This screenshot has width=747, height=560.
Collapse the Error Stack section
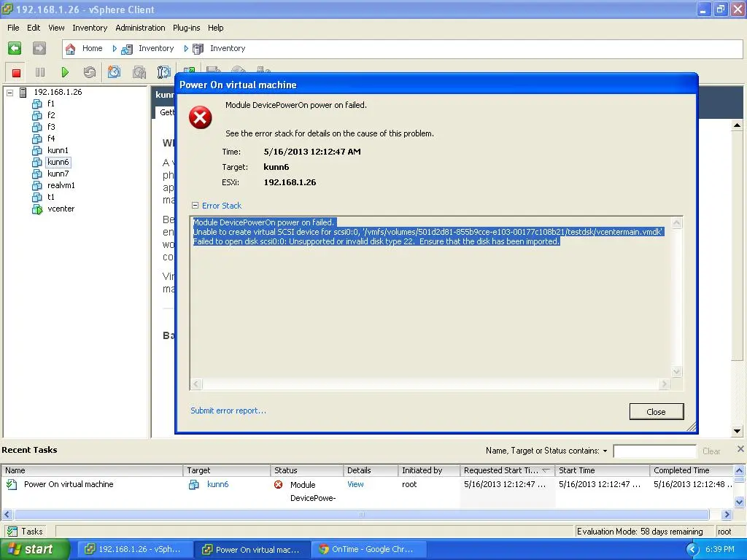195,206
